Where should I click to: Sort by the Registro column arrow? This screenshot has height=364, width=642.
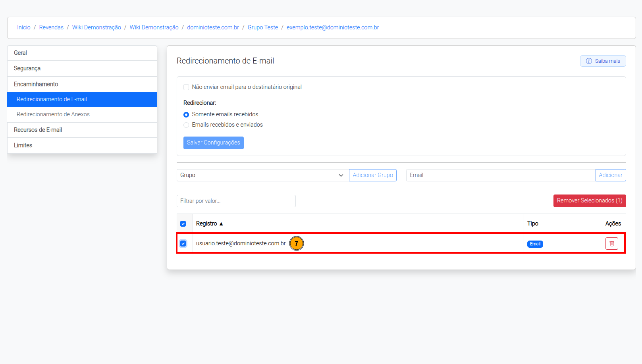click(x=221, y=224)
